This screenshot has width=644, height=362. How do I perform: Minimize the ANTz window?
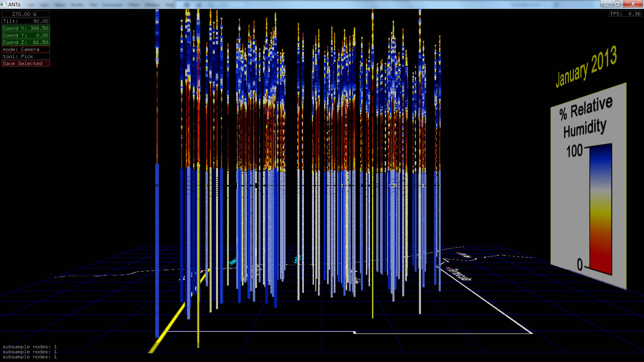click(606, 4)
